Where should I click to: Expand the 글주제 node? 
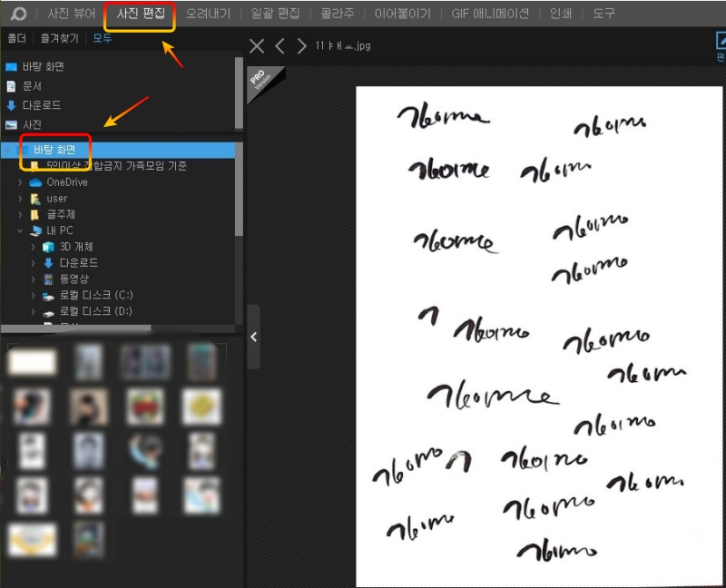pyautogui.click(x=20, y=215)
